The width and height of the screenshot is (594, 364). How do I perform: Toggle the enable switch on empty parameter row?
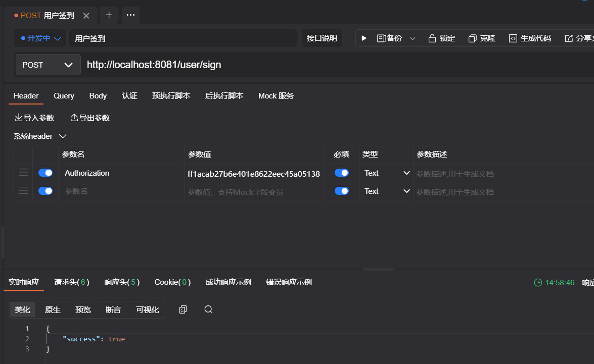45,191
